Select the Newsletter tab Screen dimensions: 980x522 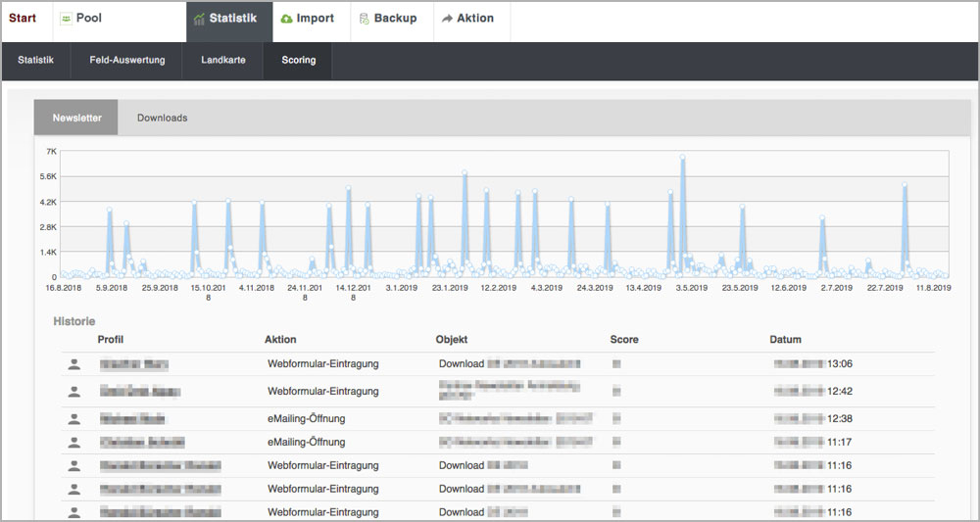click(x=76, y=118)
